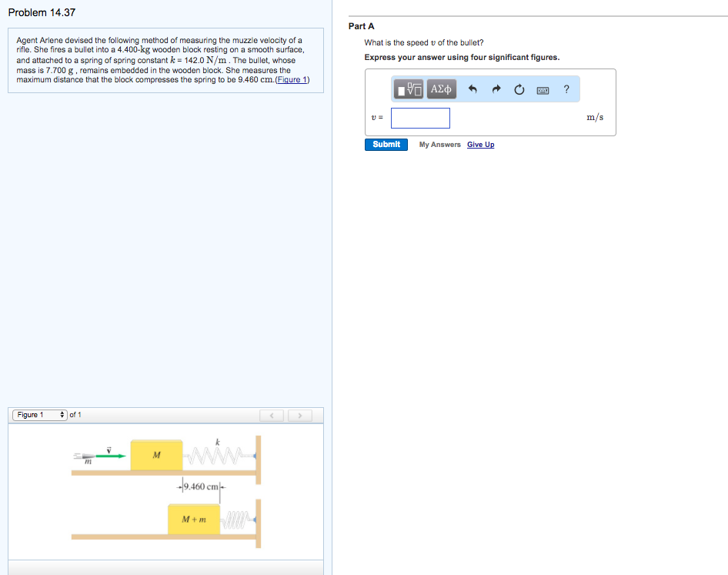Click the horizontal scrollbar below the figure
Viewport: 728px width, 575px height.
[165, 570]
